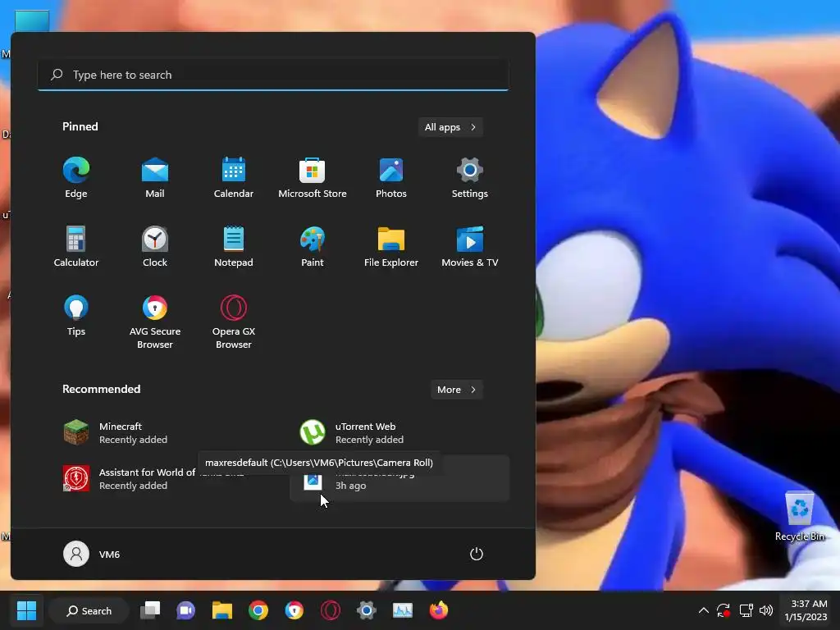Open Task View on the taskbar
Image resolution: width=840 pixels, height=630 pixels.
pos(150,610)
